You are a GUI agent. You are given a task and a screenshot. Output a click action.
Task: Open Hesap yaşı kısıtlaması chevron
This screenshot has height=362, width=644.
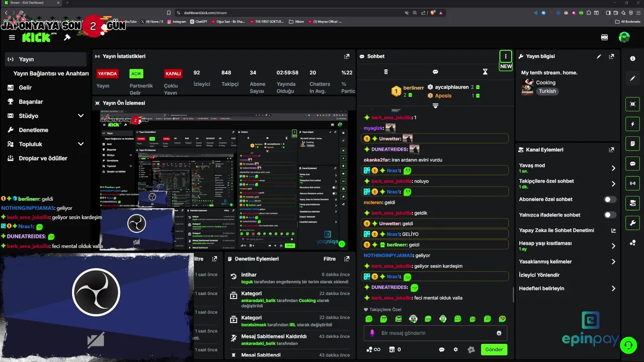click(613, 246)
